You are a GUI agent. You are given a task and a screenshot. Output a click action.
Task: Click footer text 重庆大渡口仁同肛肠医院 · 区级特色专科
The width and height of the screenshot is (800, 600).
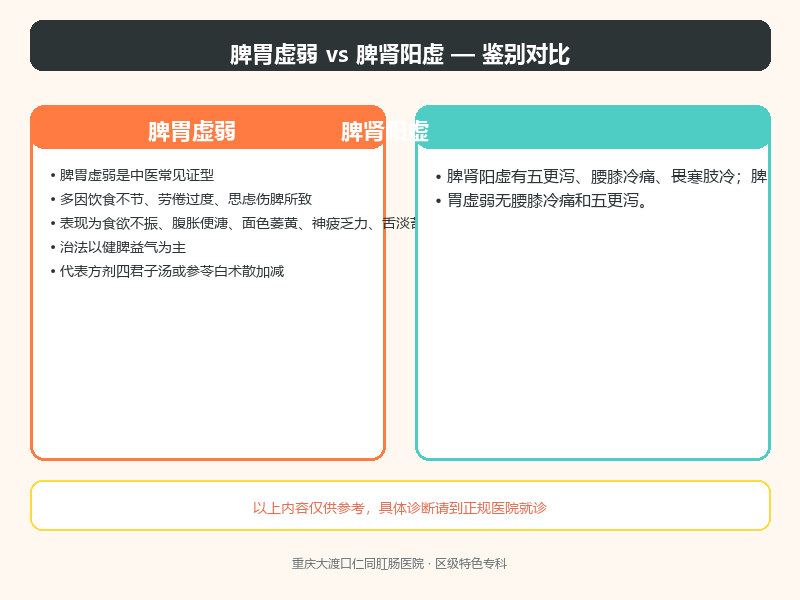tap(399, 564)
